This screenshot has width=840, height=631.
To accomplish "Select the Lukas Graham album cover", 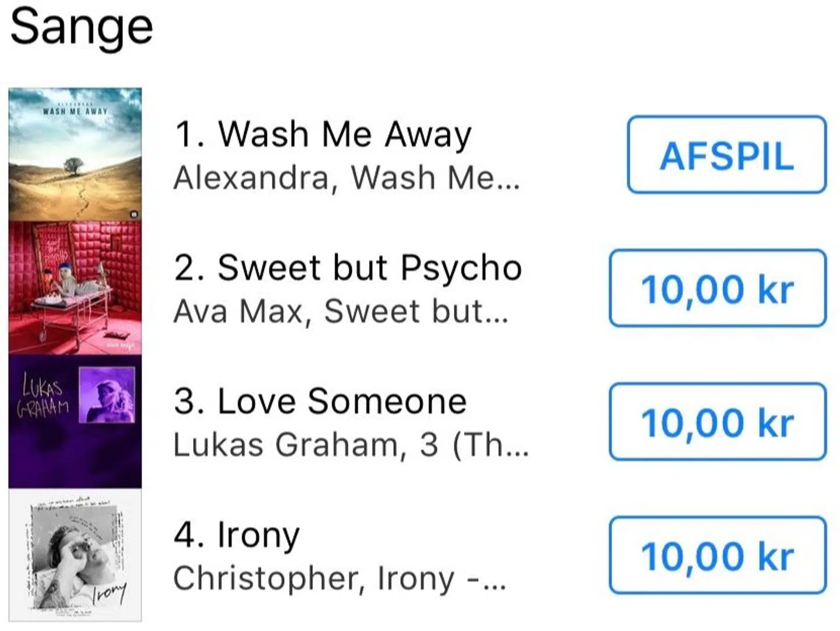I will 75,421.
